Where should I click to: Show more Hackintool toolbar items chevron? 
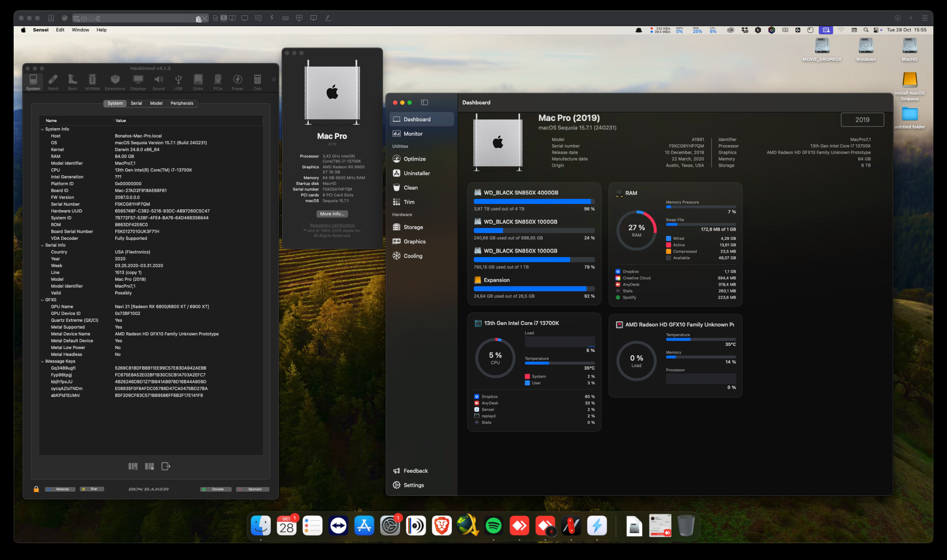point(274,80)
